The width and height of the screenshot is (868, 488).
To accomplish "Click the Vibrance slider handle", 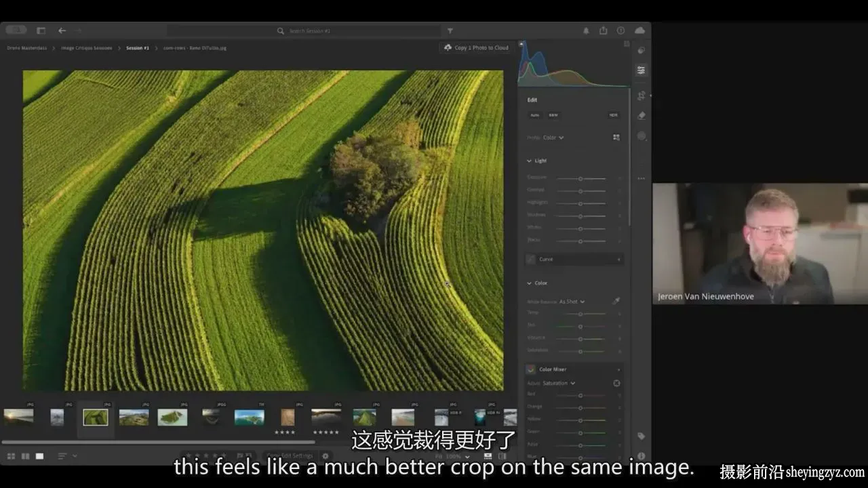I will click(580, 338).
